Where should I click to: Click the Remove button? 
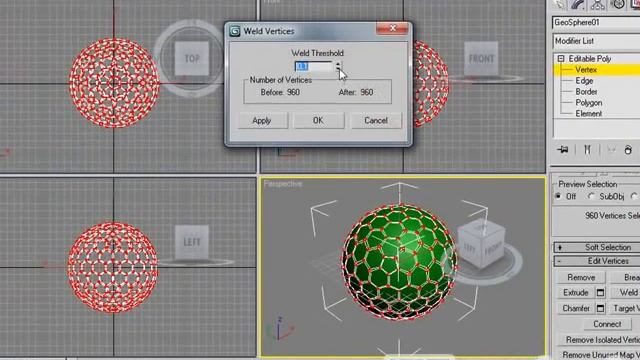(581, 278)
